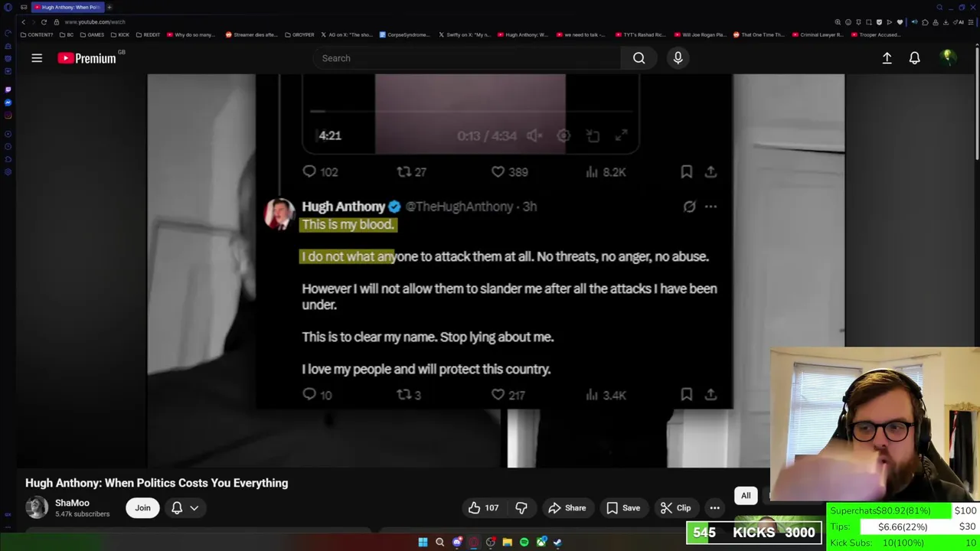The width and height of the screenshot is (980, 551).
Task: Open the ShaMoo channel name link
Action: coord(72,503)
